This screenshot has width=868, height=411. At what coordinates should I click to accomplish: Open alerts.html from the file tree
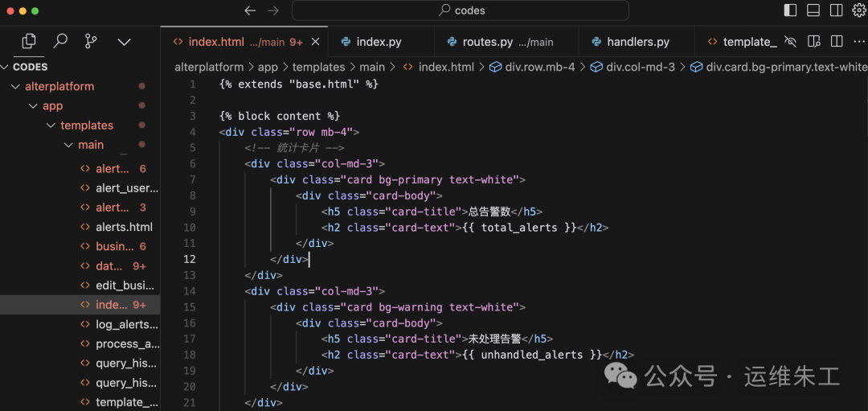click(124, 227)
